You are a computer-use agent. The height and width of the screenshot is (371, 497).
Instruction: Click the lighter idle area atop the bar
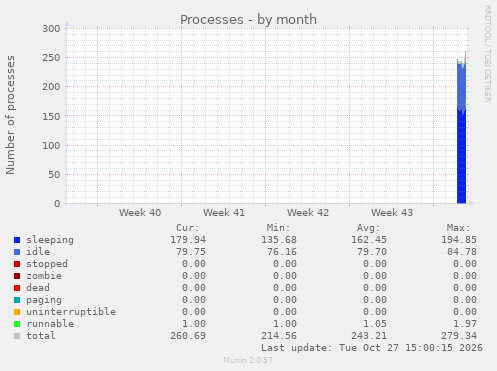(x=461, y=86)
